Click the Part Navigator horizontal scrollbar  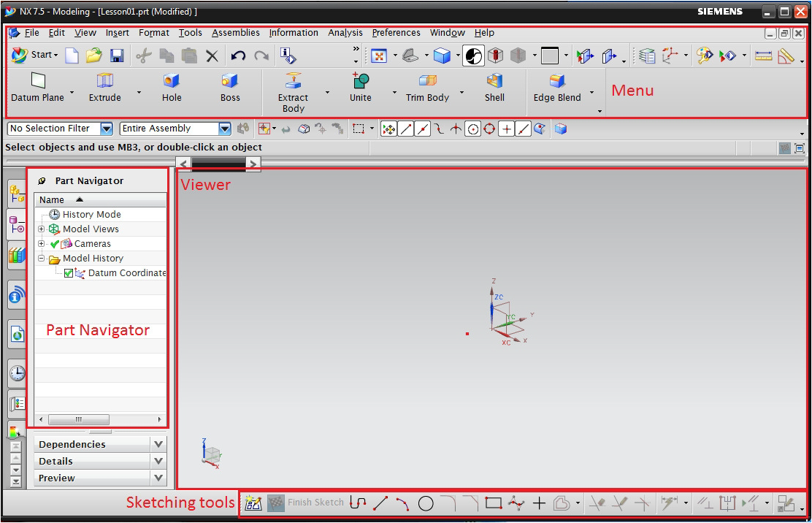point(79,419)
